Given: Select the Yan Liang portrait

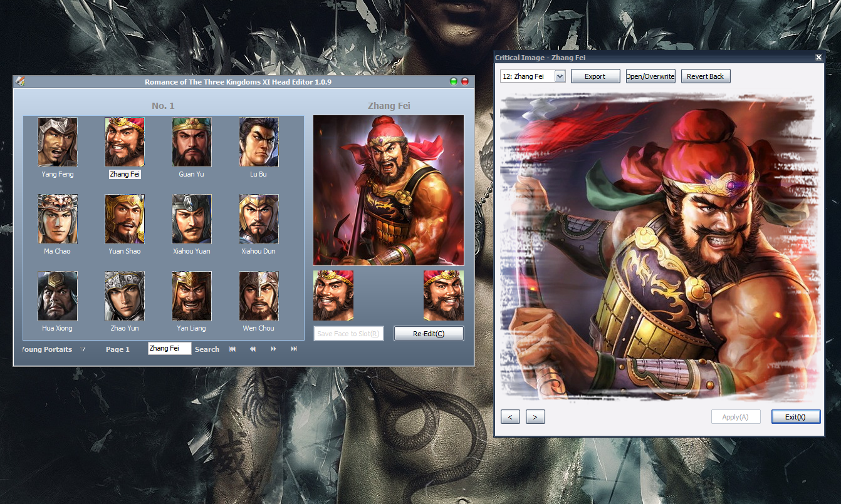Looking at the screenshot, I should tap(192, 296).
